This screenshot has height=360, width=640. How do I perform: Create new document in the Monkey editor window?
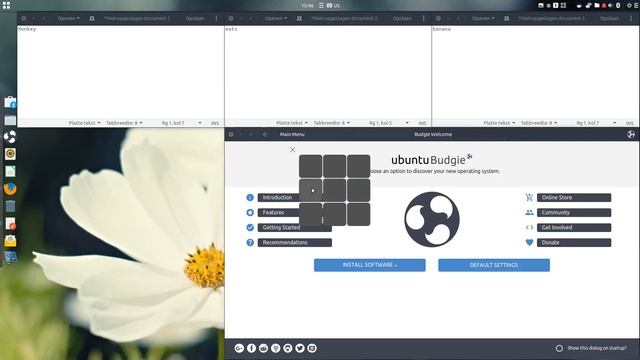point(92,18)
